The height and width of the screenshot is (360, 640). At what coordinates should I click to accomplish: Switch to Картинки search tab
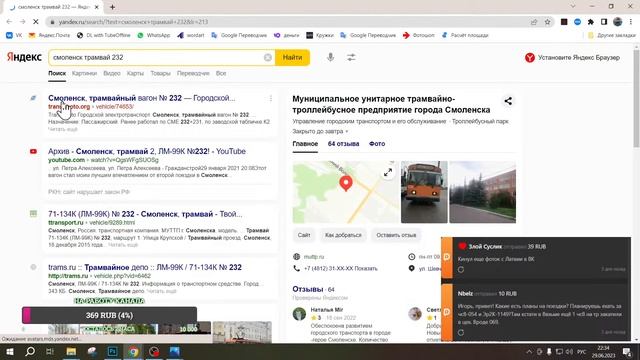point(84,73)
